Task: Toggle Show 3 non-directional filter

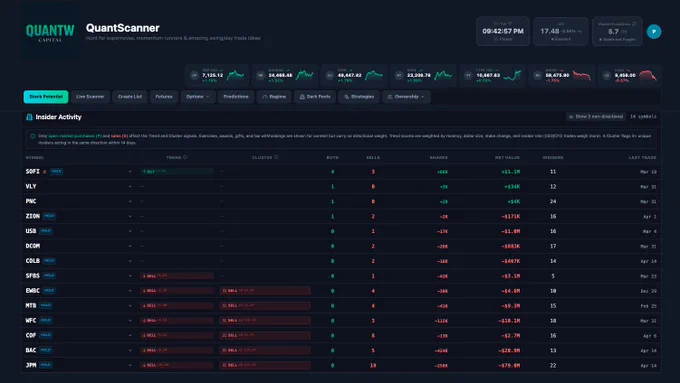Action: click(x=596, y=117)
